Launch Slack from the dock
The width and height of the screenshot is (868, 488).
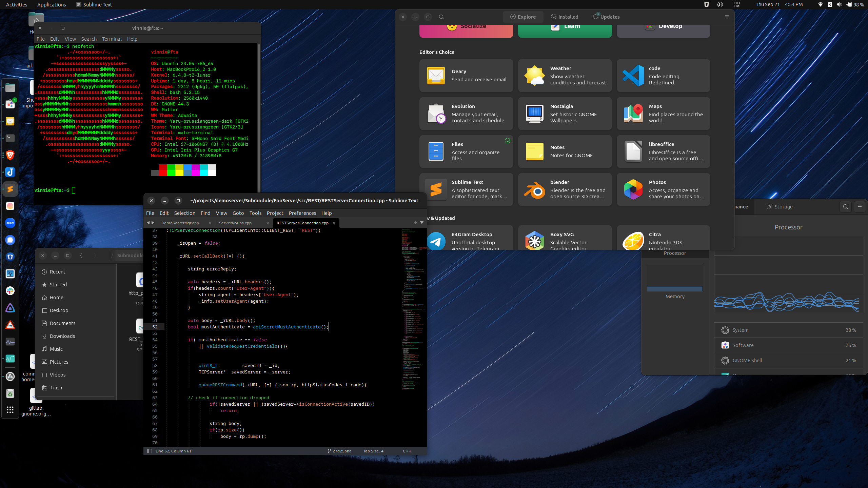(x=10, y=291)
